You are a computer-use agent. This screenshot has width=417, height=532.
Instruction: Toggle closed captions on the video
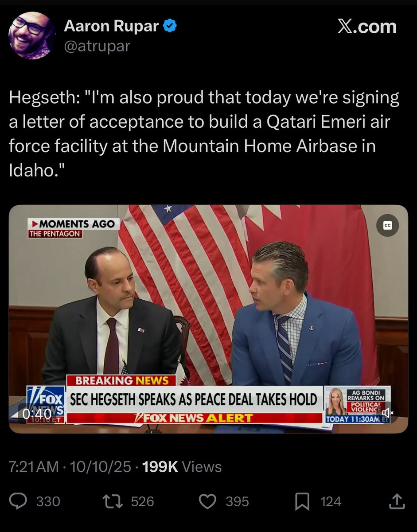[x=387, y=226]
